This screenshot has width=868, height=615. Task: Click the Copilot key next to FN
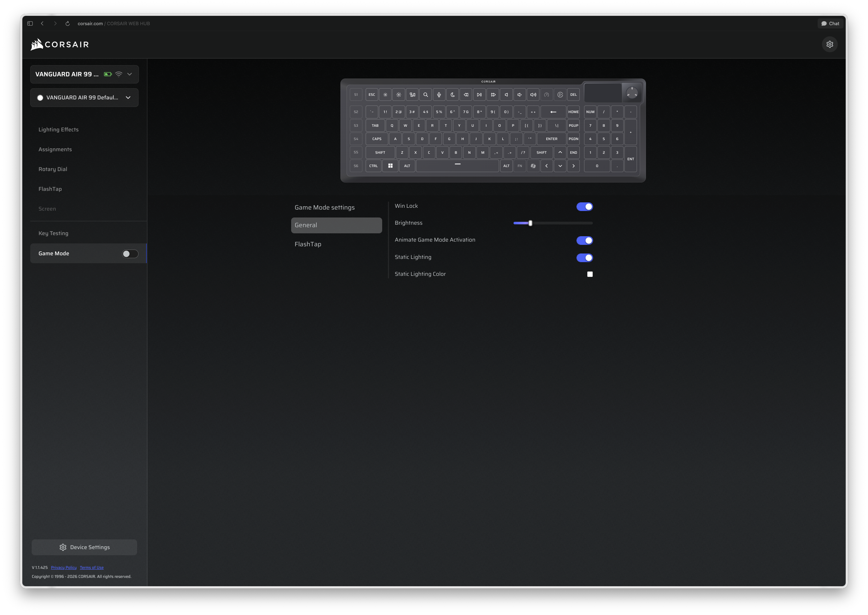point(533,166)
